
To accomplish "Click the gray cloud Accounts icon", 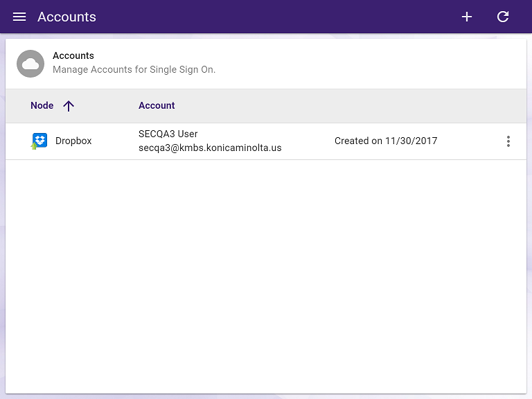I will point(30,64).
